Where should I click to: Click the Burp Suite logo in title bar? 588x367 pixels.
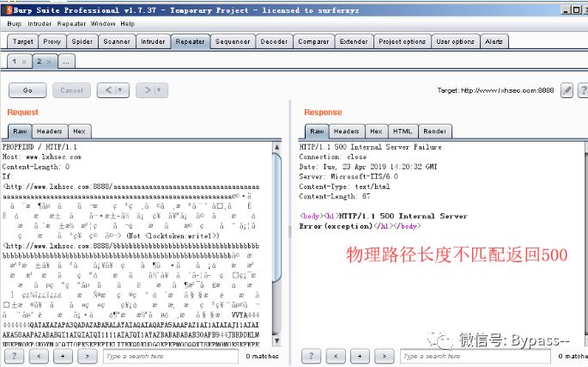click(9, 10)
